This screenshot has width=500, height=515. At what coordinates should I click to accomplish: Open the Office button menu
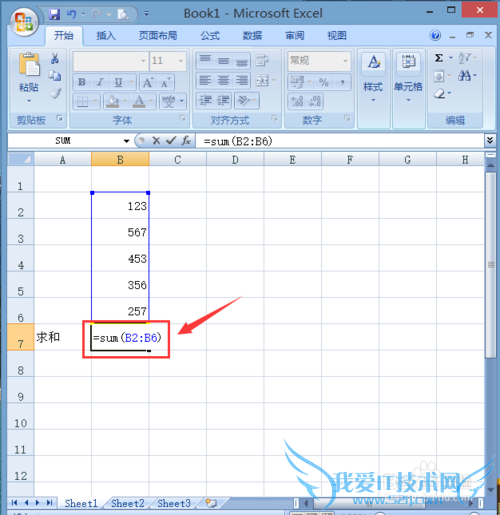24,21
